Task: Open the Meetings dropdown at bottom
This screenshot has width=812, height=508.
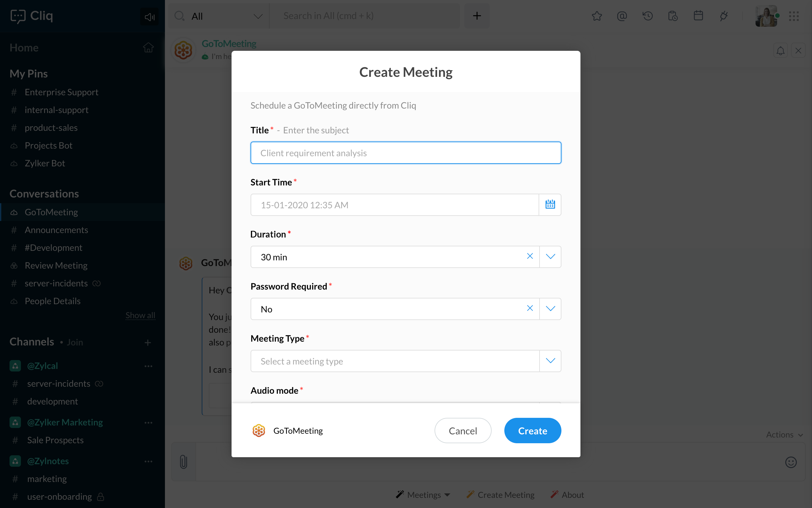Action: pyautogui.click(x=423, y=495)
